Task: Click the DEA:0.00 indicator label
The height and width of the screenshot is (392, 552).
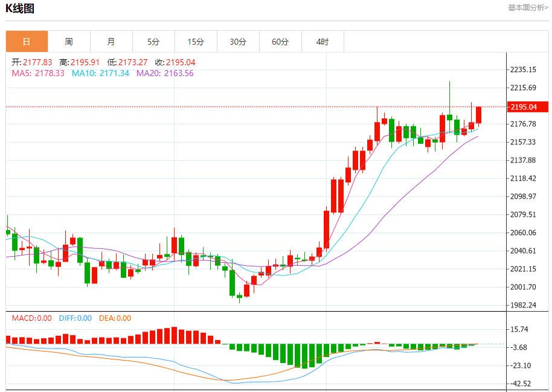Action: coord(115,318)
